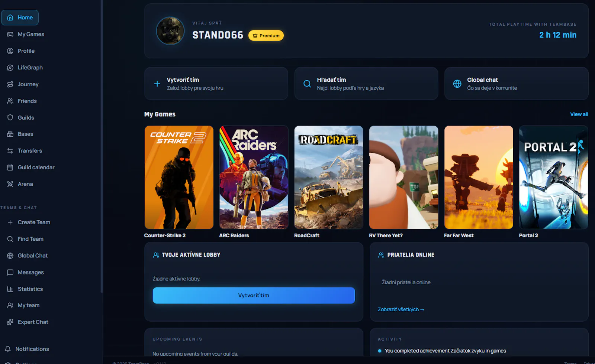595x364 pixels.
Task: Click the View all link for My Games
Action: pos(579,114)
